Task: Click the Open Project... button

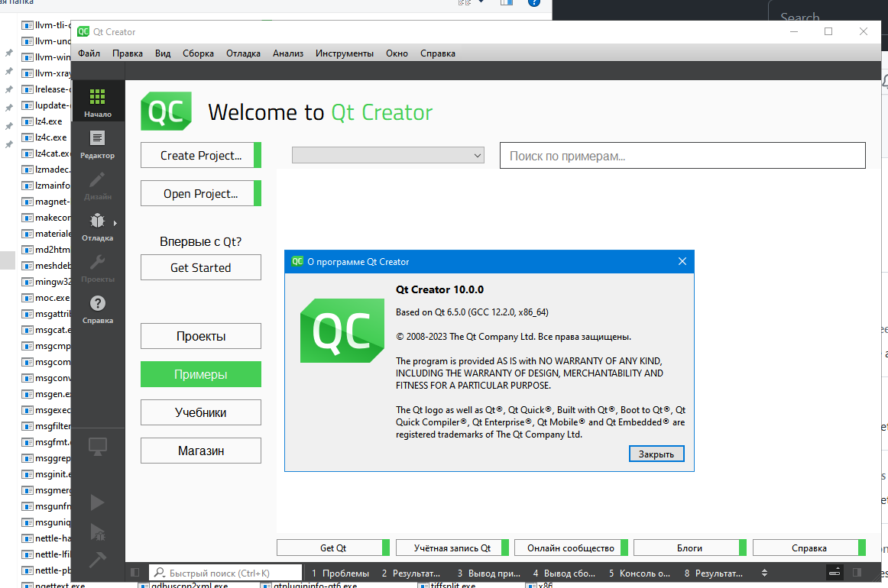Action: [x=201, y=193]
